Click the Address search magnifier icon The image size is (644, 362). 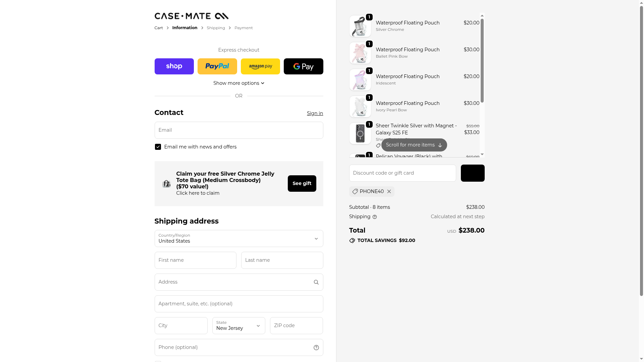coord(316,282)
